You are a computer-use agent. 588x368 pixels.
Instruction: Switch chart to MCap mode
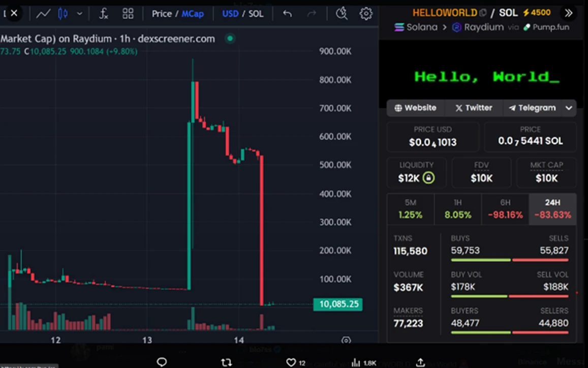pyautogui.click(x=193, y=14)
